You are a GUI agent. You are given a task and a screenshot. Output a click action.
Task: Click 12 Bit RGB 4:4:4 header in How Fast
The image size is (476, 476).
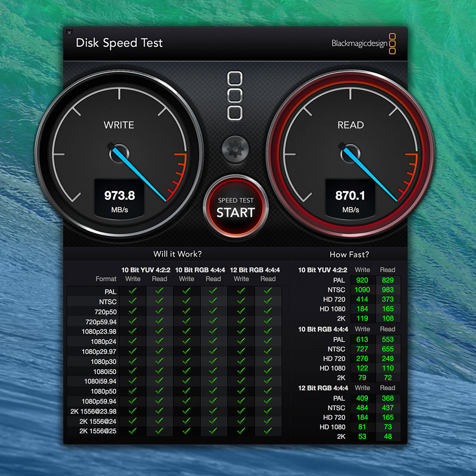point(323,388)
